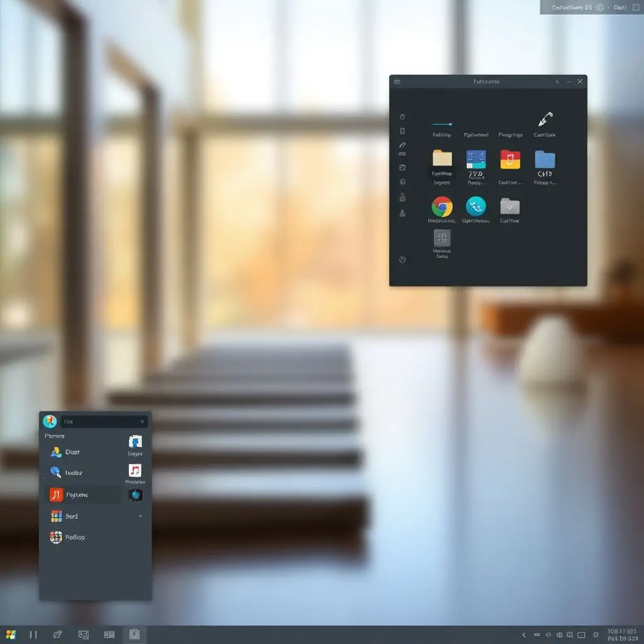Click the highlighted active app on the taskbar

click(x=134, y=635)
